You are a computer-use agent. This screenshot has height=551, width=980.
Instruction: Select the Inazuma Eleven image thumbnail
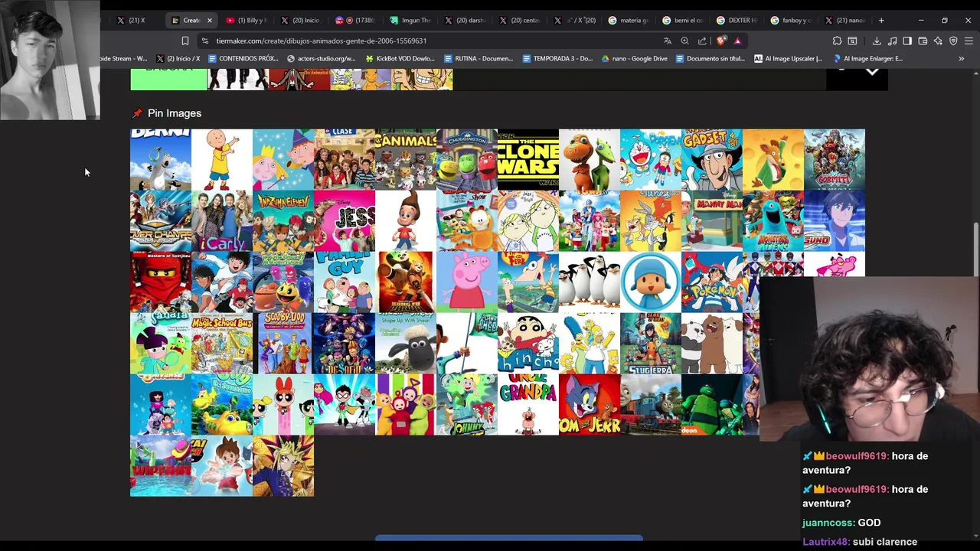pyautogui.click(x=283, y=220)
